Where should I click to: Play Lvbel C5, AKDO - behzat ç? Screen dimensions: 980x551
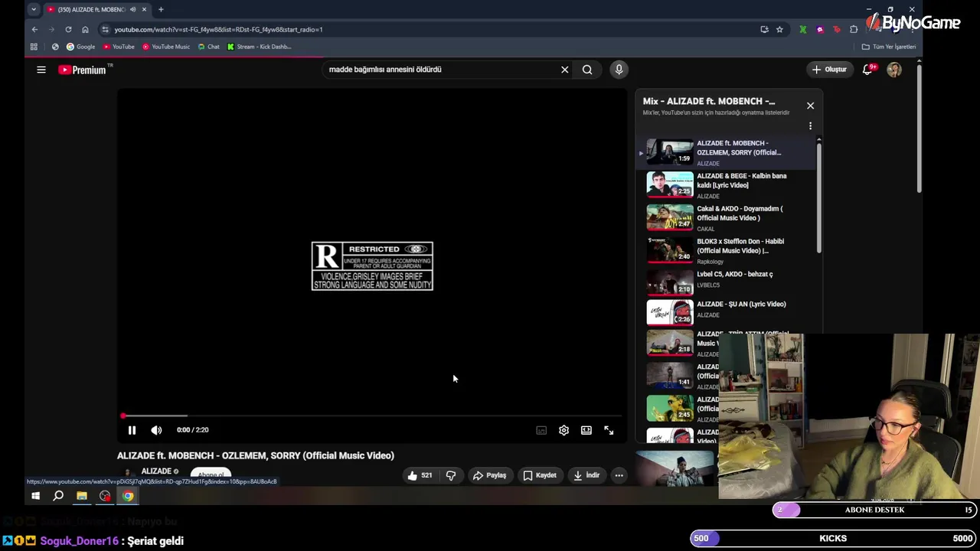[725, 281]
